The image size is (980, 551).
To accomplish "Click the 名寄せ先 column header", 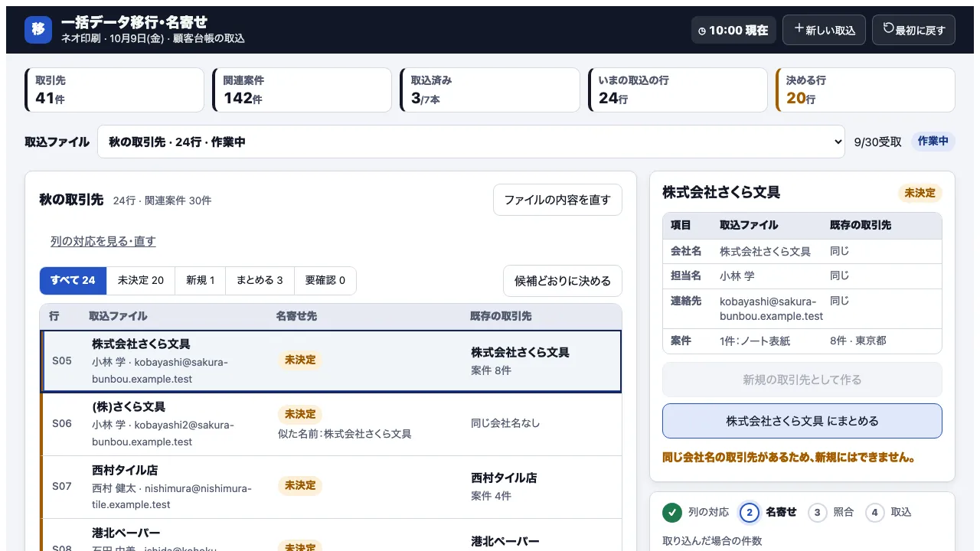I will click(x=296, y=316).
